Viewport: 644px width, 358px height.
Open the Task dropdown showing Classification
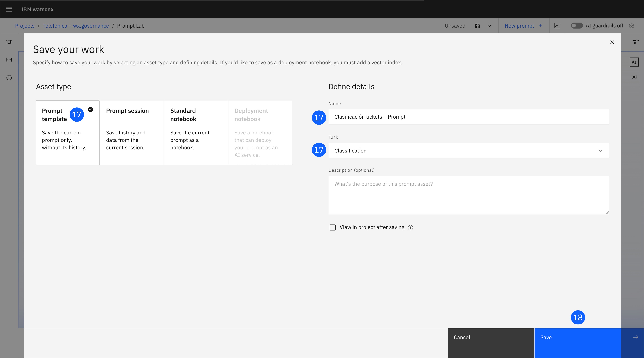click(469, 151)
